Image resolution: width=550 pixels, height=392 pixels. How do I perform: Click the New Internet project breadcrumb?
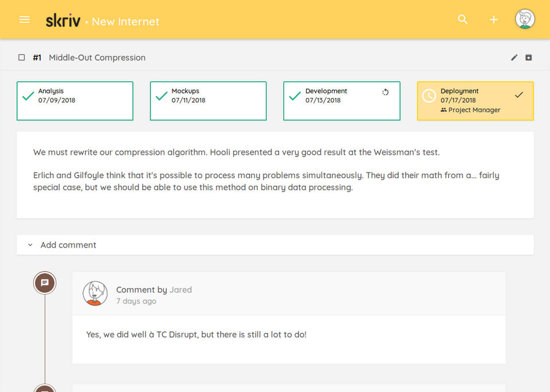pos(125,22)
